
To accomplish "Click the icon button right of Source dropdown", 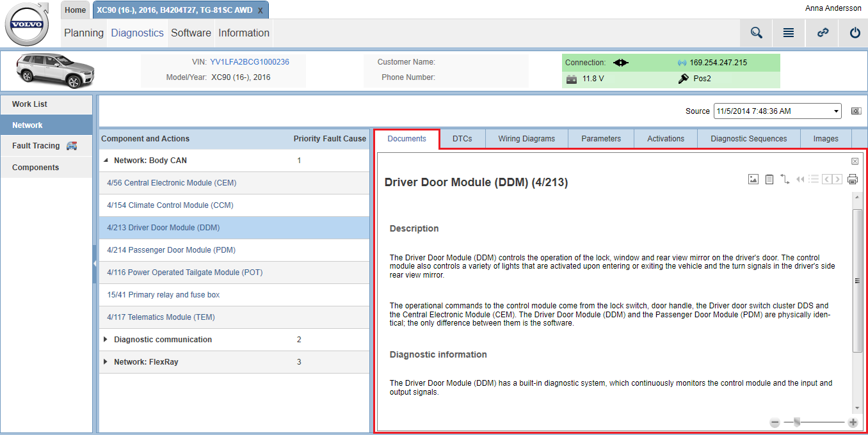I will click(x=856, y=111).
